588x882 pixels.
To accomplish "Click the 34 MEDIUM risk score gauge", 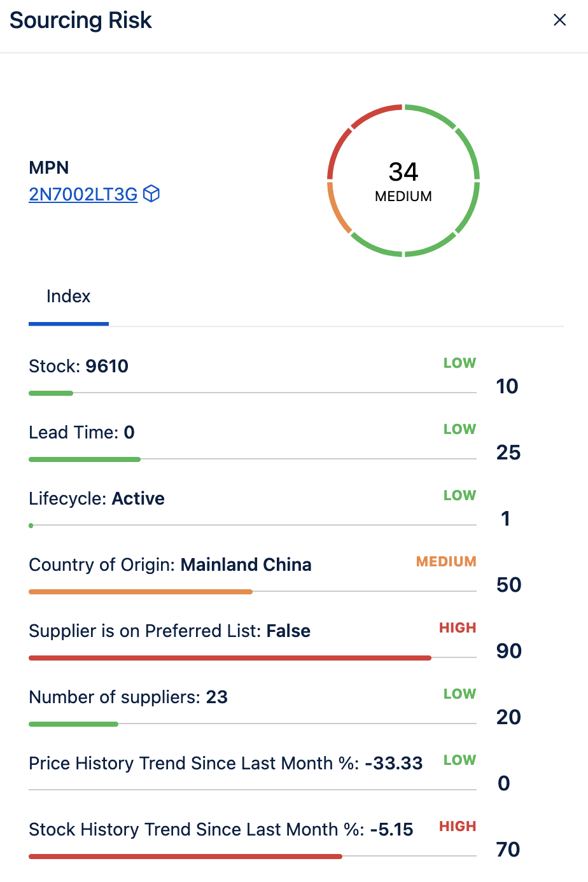I will [x=403, y=181].
